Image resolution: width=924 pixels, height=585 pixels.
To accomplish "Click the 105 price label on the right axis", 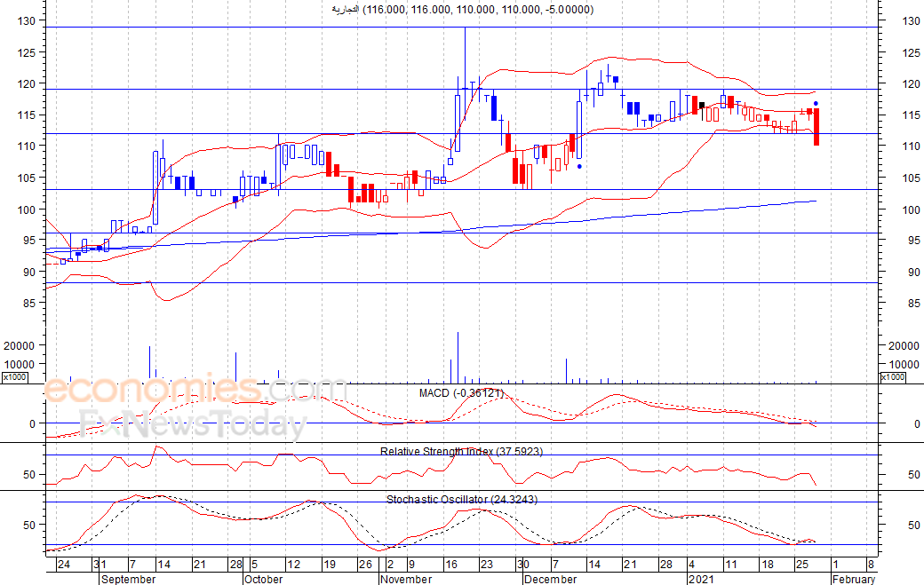I will point(911,178).
